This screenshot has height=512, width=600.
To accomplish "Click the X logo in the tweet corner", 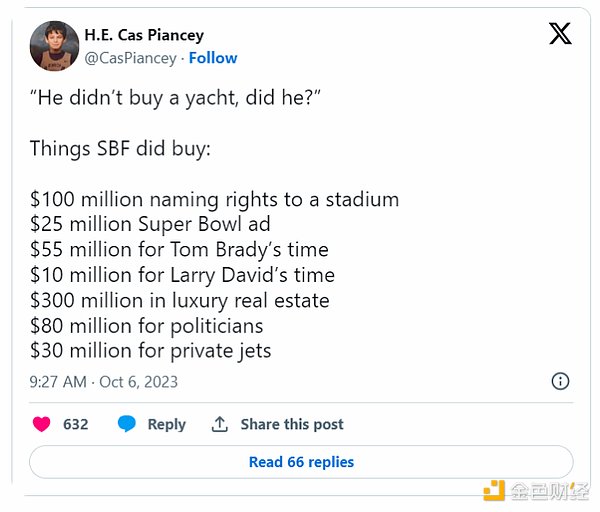I will click(560, 34).
